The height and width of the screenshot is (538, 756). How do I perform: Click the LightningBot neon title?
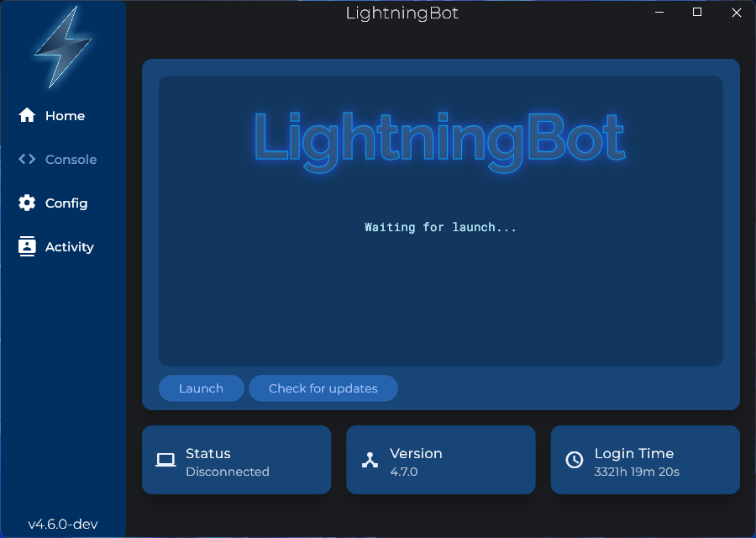pyautogui.click(x=440, y=137)
